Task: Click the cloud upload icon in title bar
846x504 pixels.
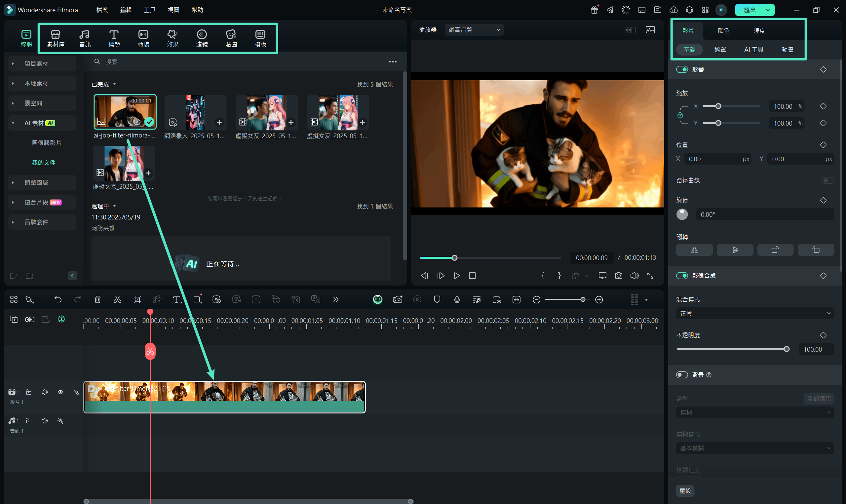Action: [673, 10]
